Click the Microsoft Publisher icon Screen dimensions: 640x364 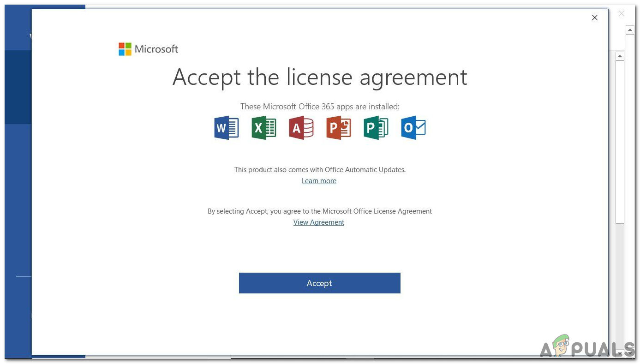pos(376,128)
